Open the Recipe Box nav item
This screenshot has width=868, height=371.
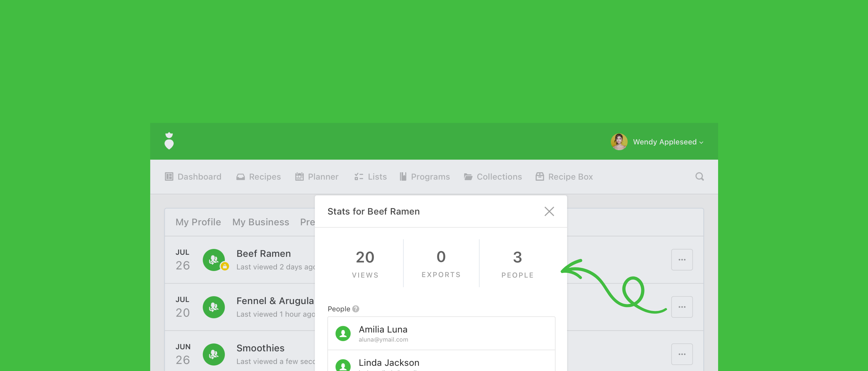tap(564, 177)
